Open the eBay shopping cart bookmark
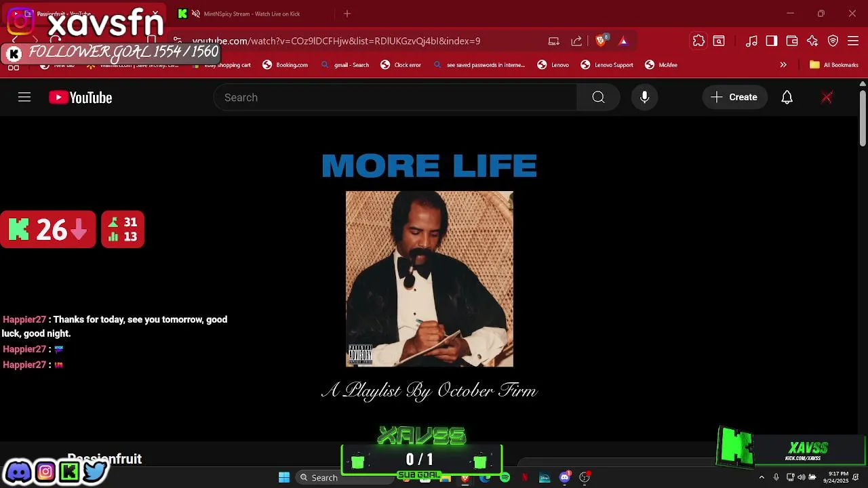The image size is (868, 488). tap(220, 65)
